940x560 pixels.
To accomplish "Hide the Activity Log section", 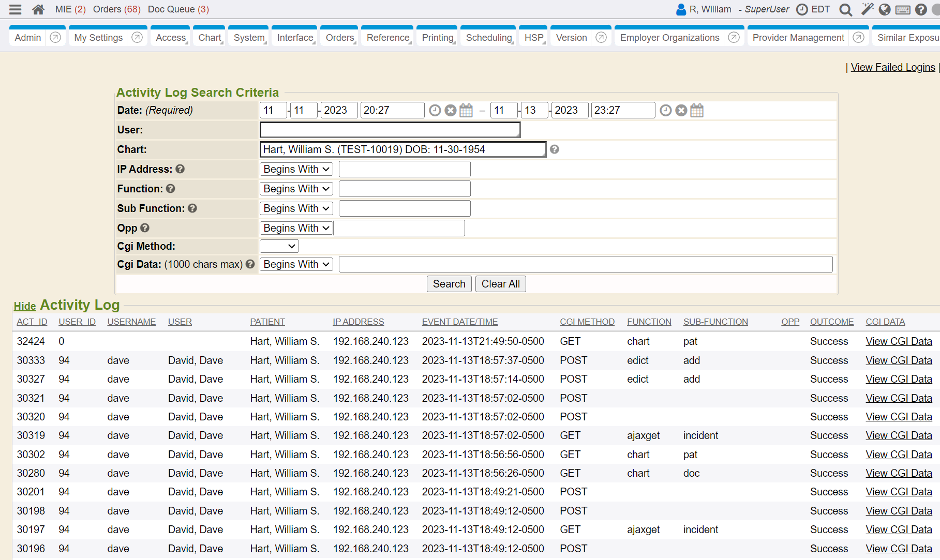I will coord(24,306).
